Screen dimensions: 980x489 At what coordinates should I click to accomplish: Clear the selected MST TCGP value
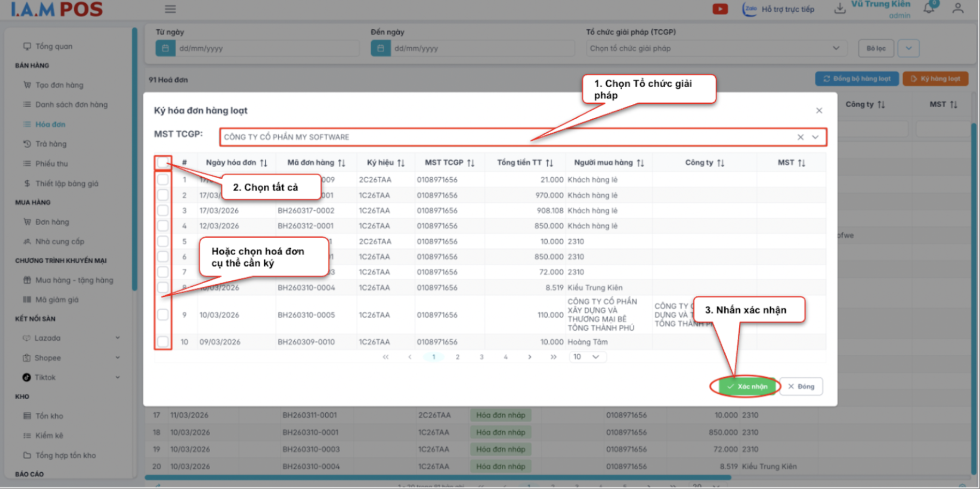pos(800,137)
